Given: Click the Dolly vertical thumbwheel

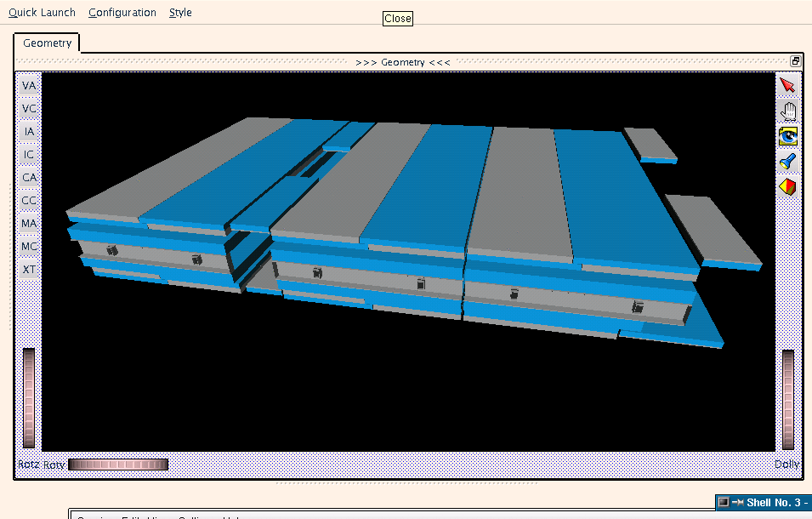Looking at the screenshot, I should (x=788, y=398).
